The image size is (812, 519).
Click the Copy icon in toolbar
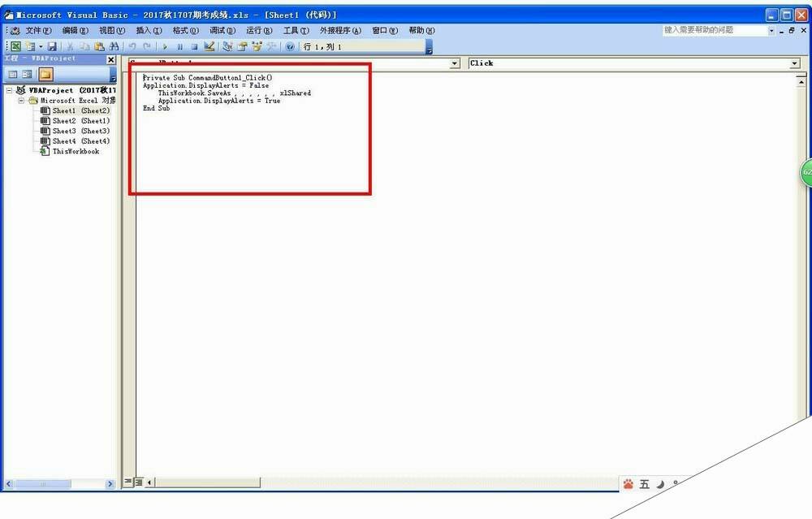pyautogui.click(x=84, y=46)
